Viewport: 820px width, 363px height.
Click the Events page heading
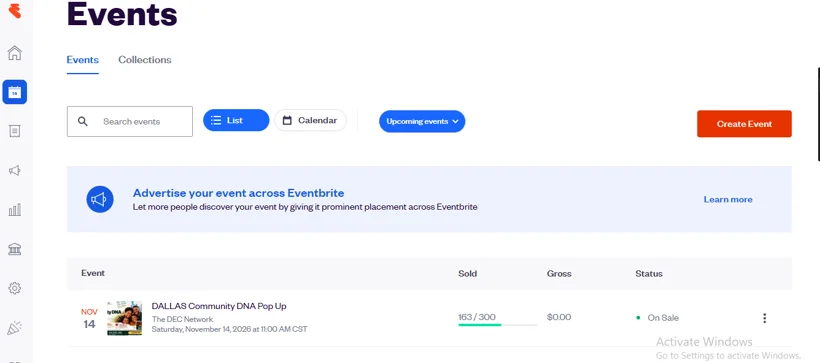pos(122,14)
